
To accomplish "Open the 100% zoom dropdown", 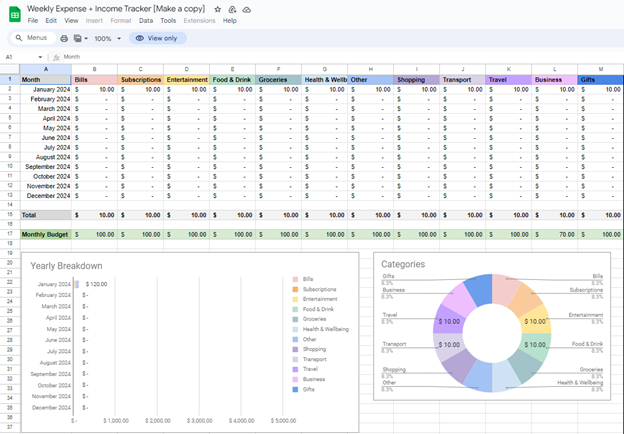I will pos(107,39).
